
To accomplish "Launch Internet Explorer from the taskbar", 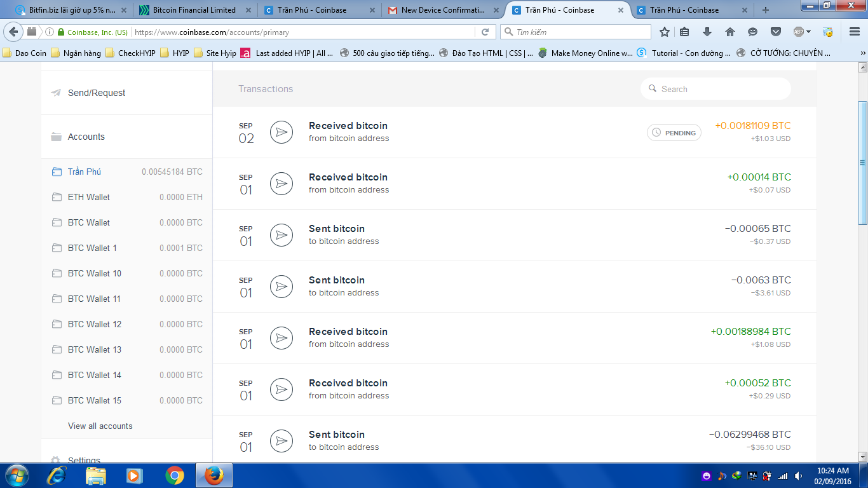I will coord(57,475).
